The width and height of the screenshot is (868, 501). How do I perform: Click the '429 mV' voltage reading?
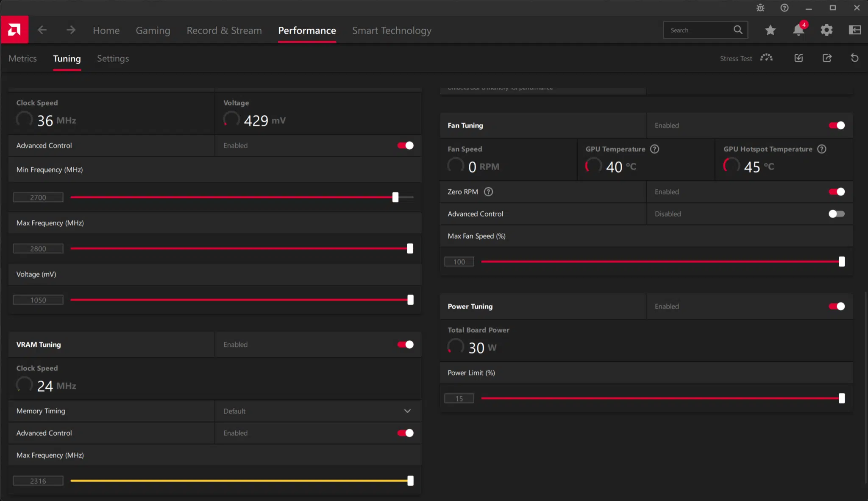pos(264,121)
